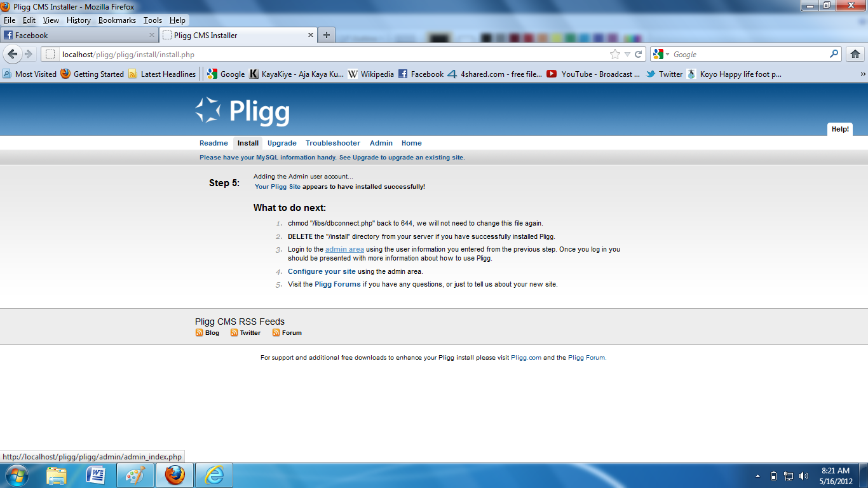Click the Blog RSS feed icon

click(x=199, y=332)
